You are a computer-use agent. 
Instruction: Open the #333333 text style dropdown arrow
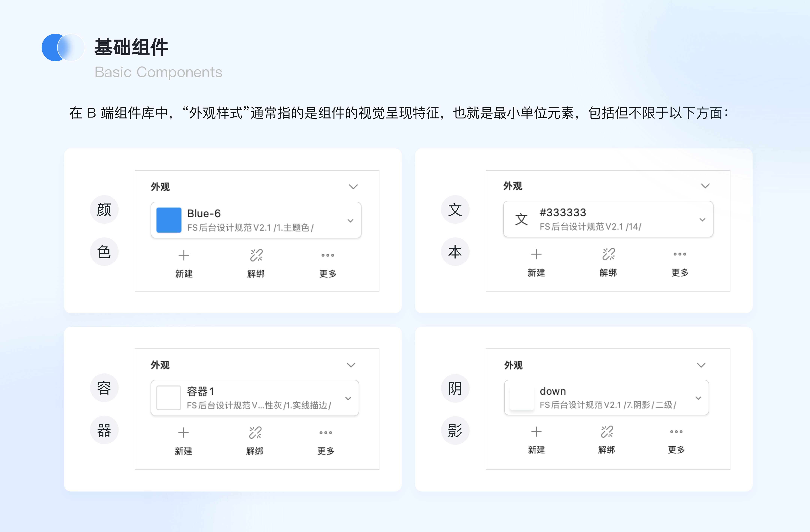(x=702, y=220)
